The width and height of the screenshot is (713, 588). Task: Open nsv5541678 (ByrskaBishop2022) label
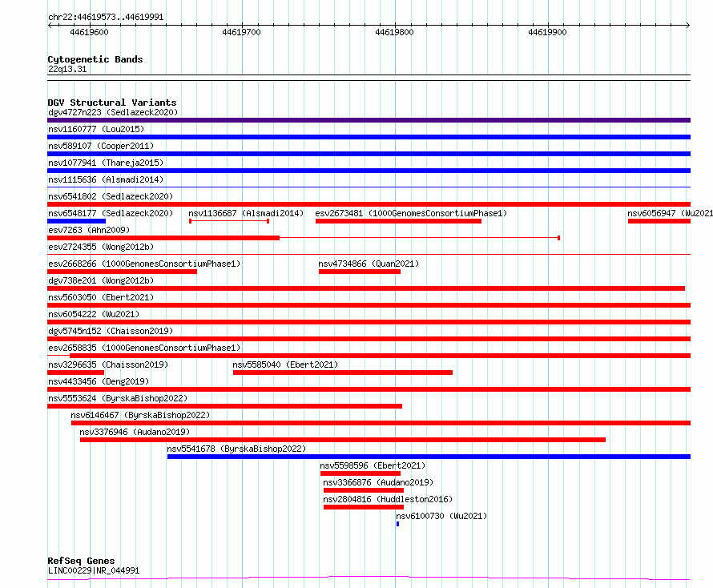coord(236,449)
